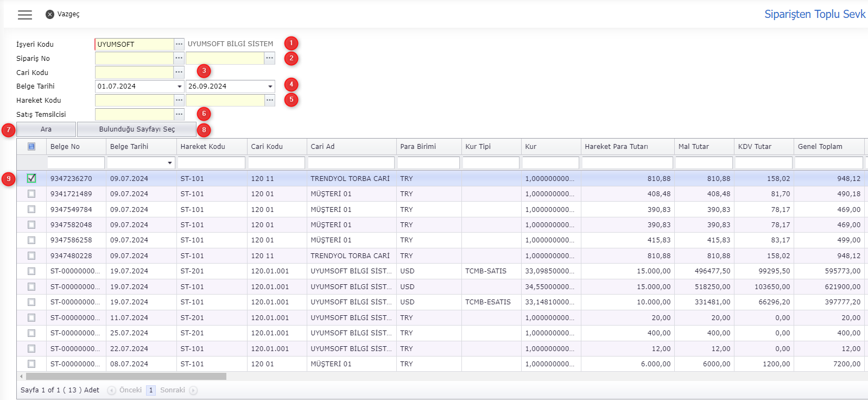The image size is (868, 400).
Task: Focus the Cari Kodu input field
Action: coord(134,72)
